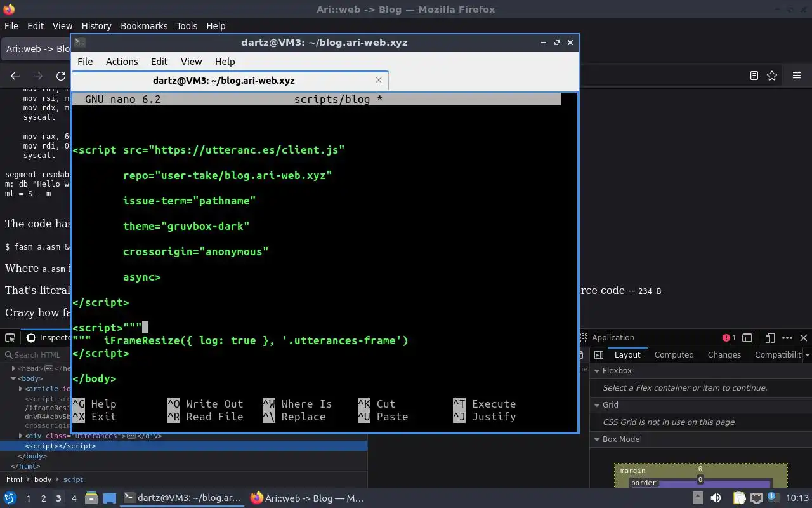Focus the Firefox taskbar entry

coord(308,498)
